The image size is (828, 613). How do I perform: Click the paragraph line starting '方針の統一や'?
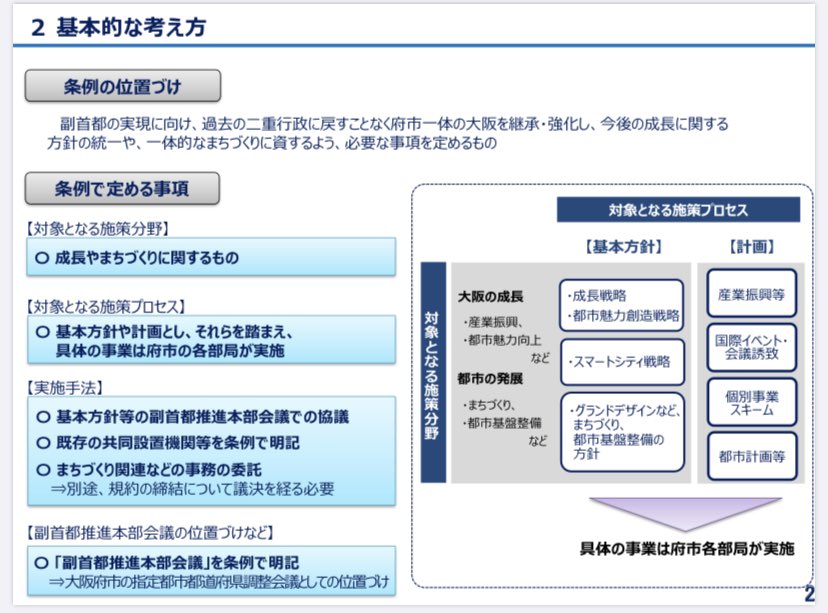(x=271, y=143)
